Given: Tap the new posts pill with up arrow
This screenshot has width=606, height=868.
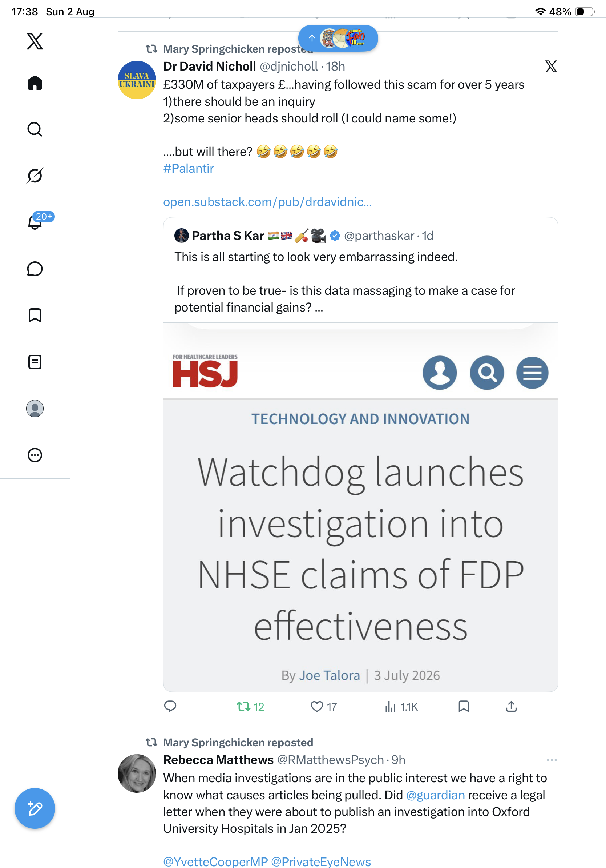Looking at the screenshot, I should click(338, 38).
